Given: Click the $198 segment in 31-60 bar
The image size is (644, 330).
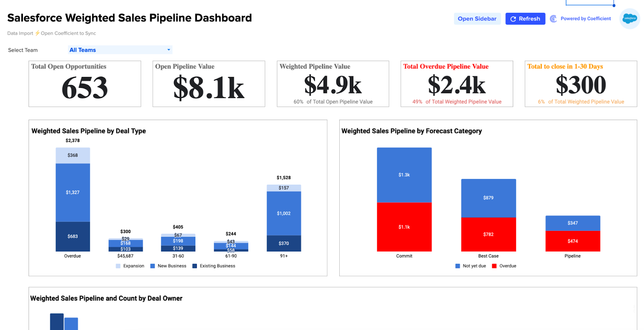Looking at the screenshot, I should (x=178, y=241).
